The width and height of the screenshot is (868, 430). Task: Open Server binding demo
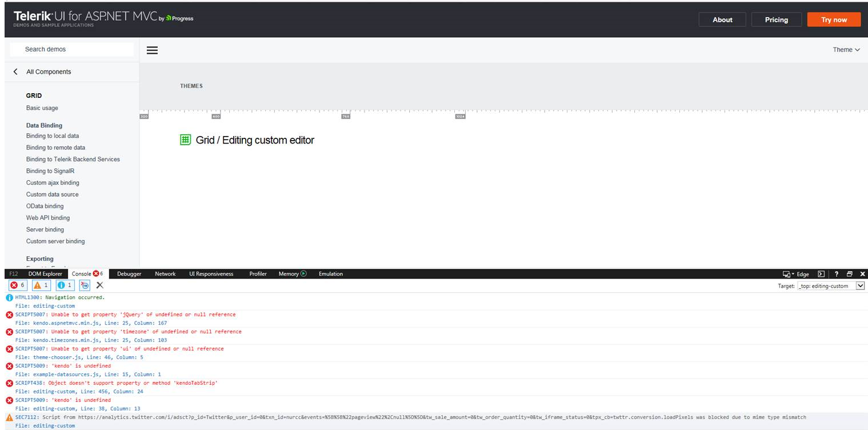[x=45, y=230]
